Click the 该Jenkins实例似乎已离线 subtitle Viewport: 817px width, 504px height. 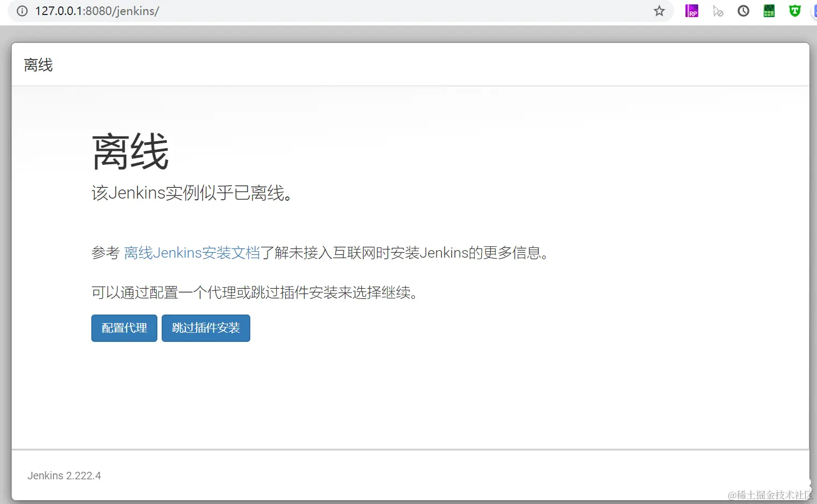(192, 193)
